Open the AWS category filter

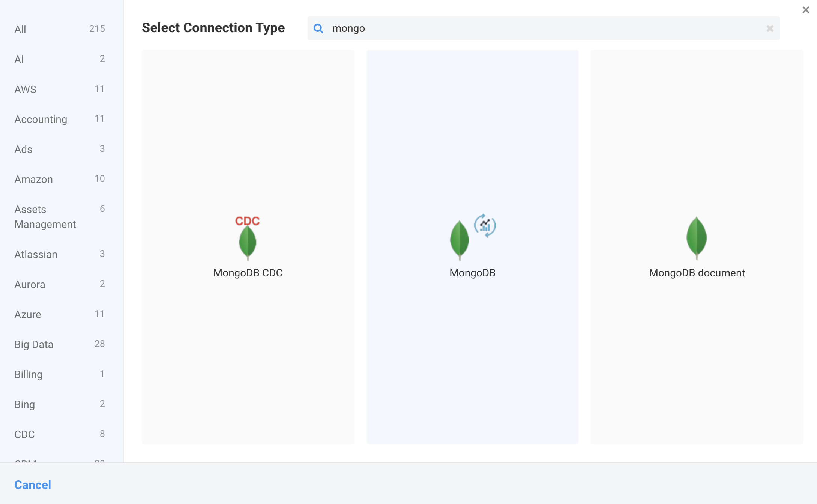point(25,88)
